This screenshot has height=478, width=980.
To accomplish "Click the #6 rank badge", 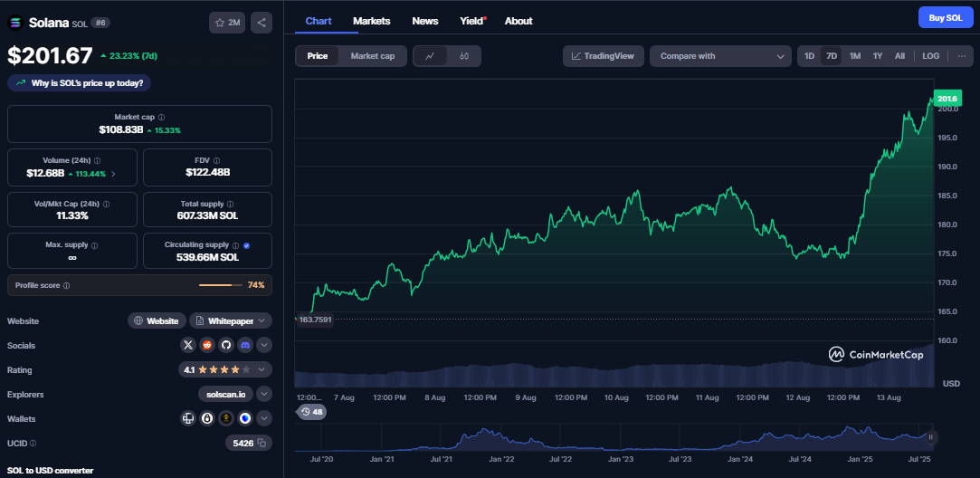I will pos(100,23).
